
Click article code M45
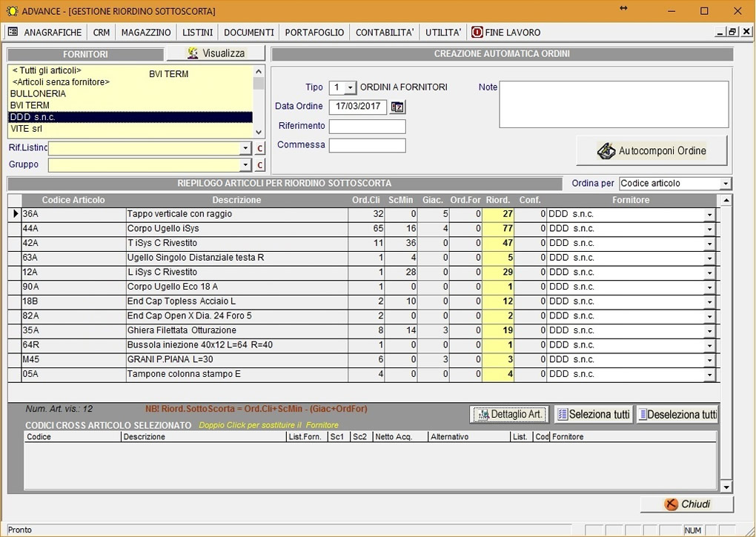click(31, 360)
